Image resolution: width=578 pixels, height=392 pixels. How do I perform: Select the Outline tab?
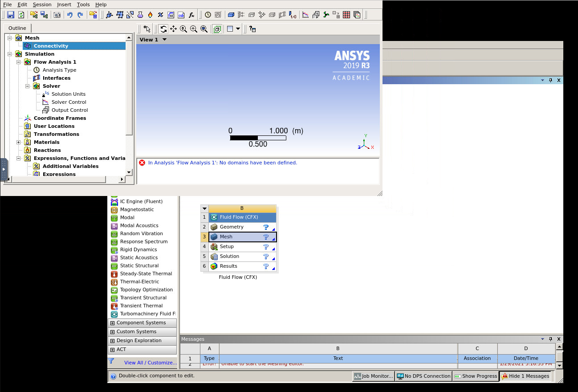[17, 28]
